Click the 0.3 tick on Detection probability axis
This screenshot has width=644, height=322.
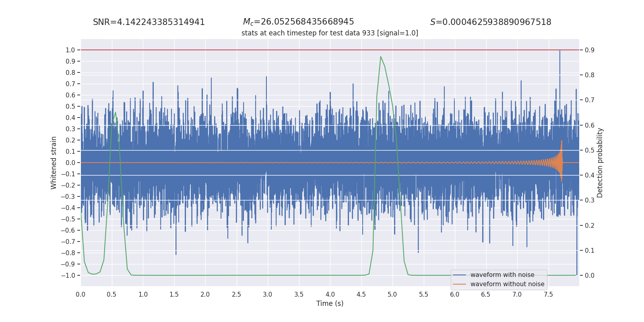pos(590,200)
